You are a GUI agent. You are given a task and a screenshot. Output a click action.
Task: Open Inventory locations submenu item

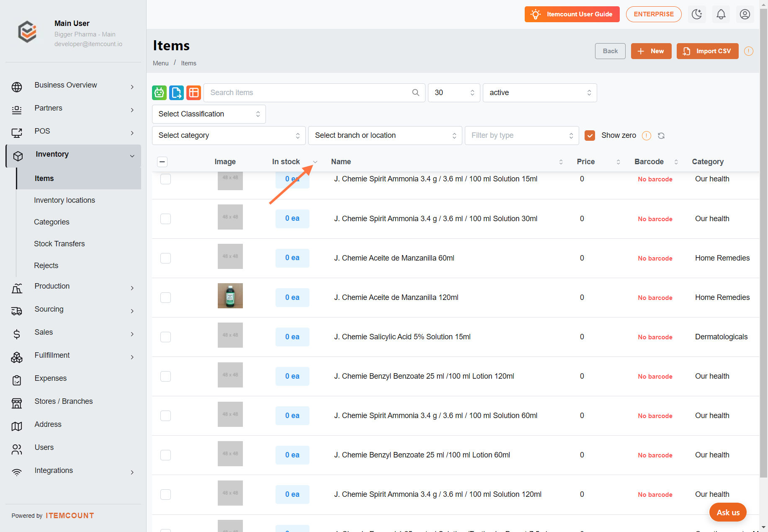(x=64, y=200)
